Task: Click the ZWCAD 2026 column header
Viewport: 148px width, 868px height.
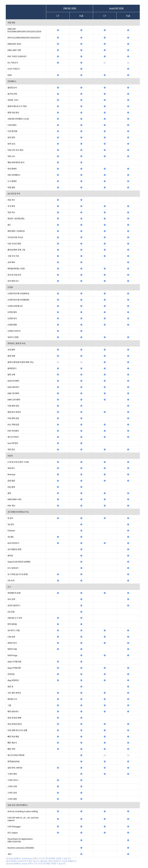Action: [x=70, y=8]
